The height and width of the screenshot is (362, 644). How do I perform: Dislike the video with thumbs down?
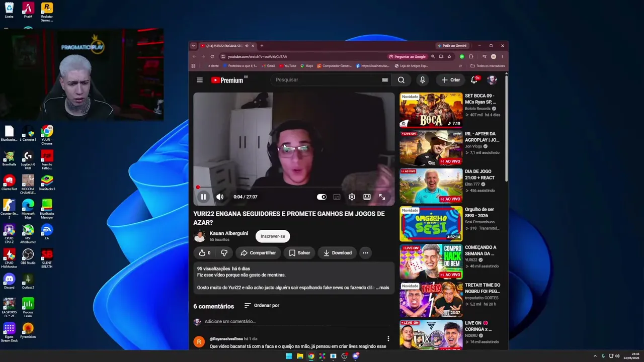coord(224,253)
